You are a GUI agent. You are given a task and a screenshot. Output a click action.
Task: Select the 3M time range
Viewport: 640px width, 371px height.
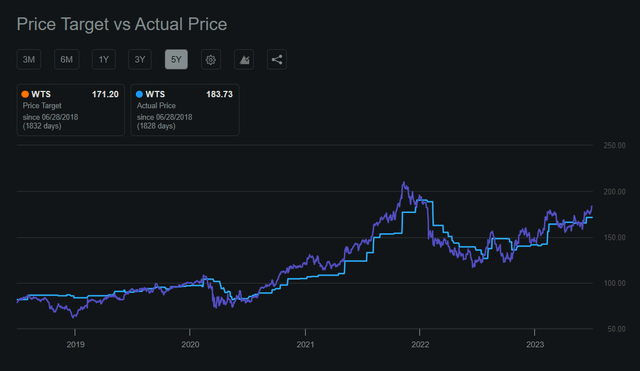tap(29, 60)
